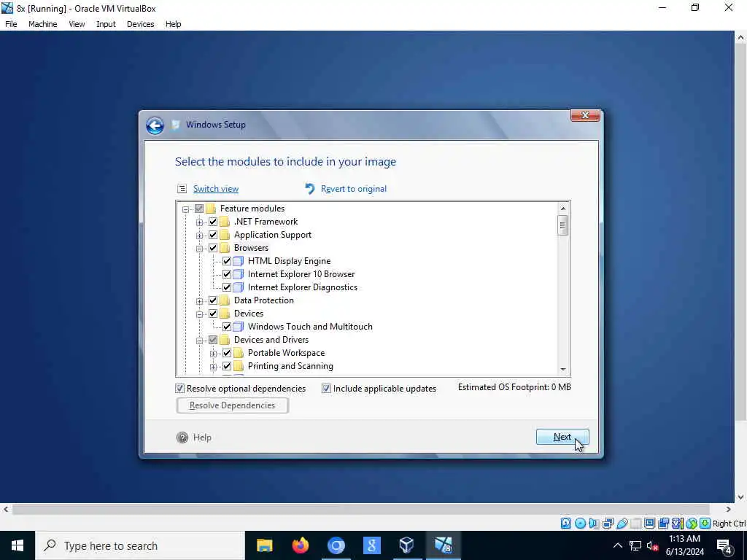The height and width of the screenshot is (560, 747).
Task: Toggle Resolve optional dependencies checkbox
Action: click(x=179, y=389)
